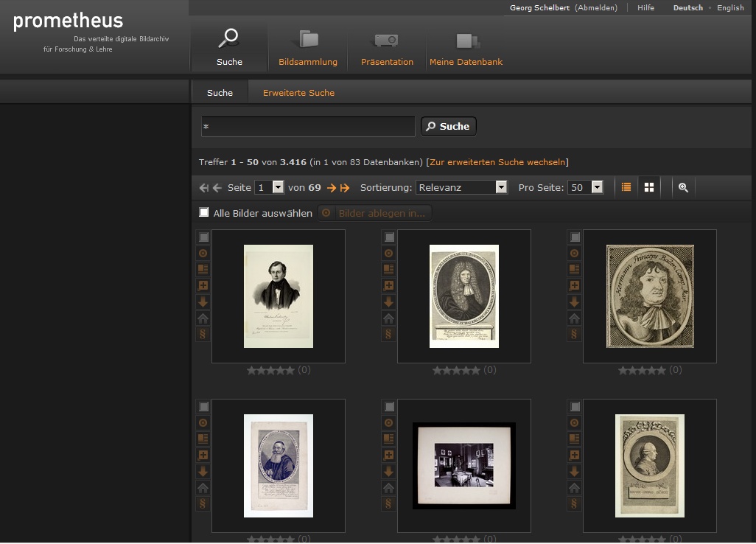Open source home link for Hermann Princeps Baden portrait
Image resolution: width=756 pixels, height=544 pixels.
tap(574, 318)
